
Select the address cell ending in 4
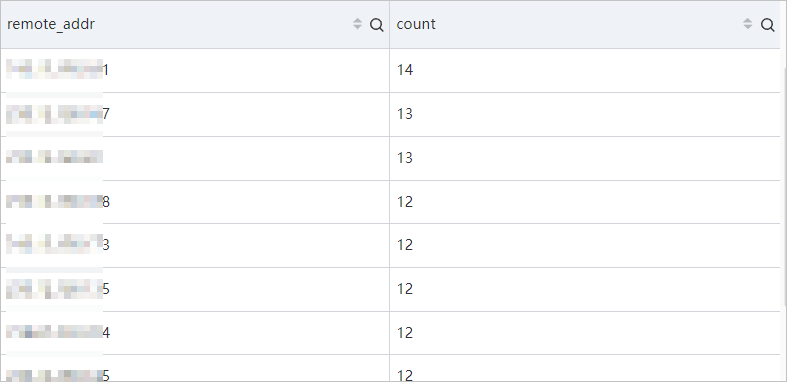(58, 332)
